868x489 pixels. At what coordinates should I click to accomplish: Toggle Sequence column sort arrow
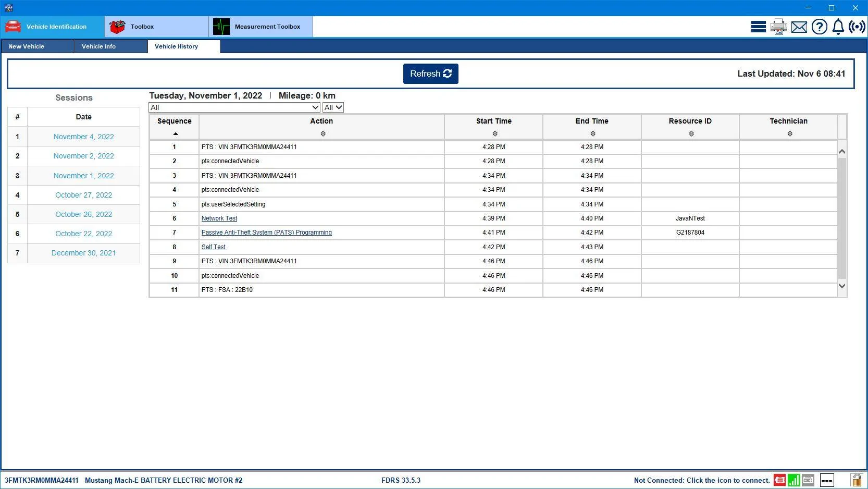(176, 134)
